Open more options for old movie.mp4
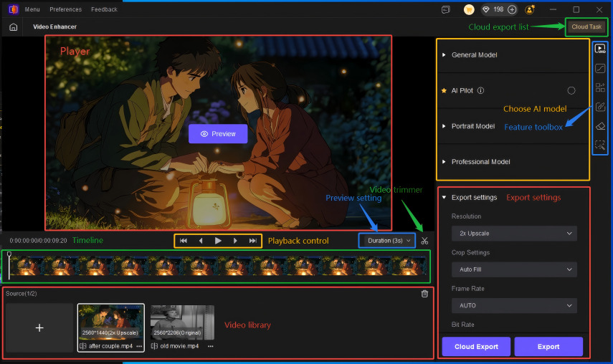Image resolution: width=613 pixels, height=364 pixels. [211, 346]
